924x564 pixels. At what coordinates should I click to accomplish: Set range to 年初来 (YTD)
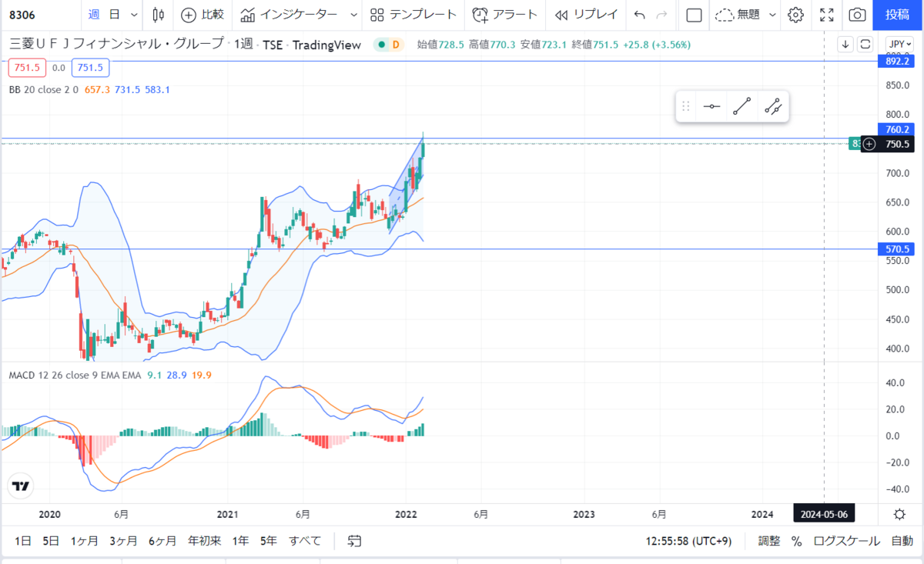point(205,541)
